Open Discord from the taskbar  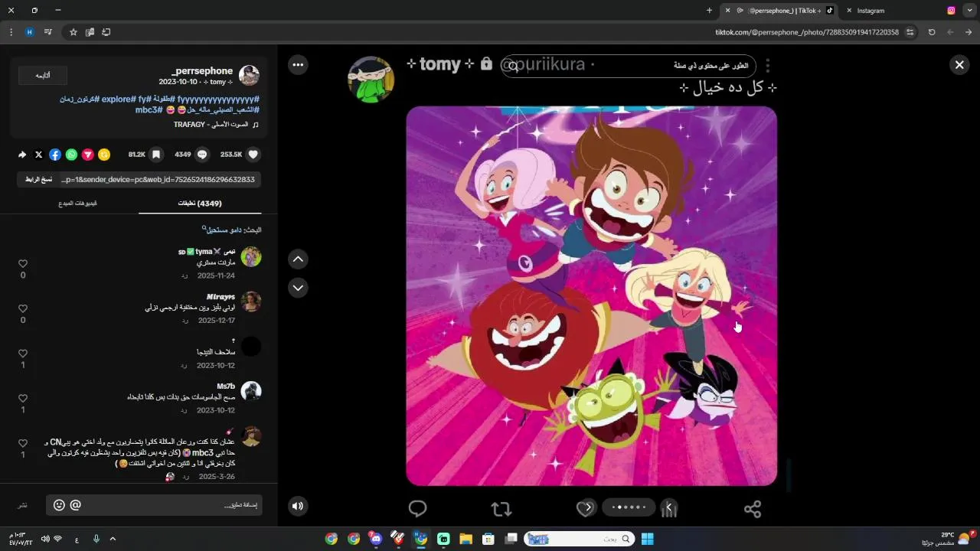pyautogui.click(x=376, y=539)
